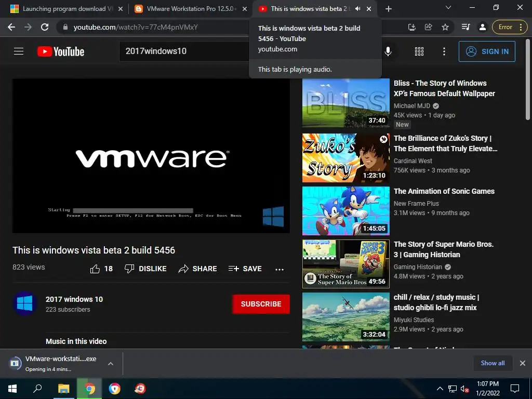This screenshot has height=399, width=532.
Task: Close the downloads bar
Action: (523, 363)
